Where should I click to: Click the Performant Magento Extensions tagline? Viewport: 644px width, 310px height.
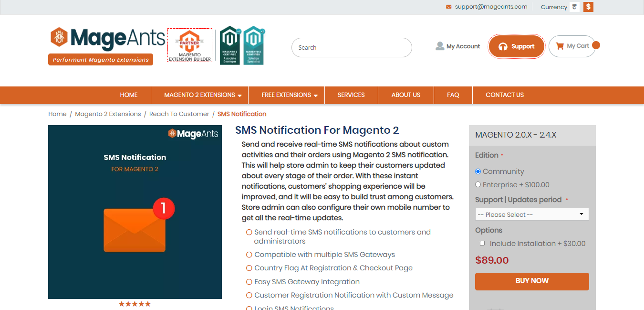pos(101,60)
